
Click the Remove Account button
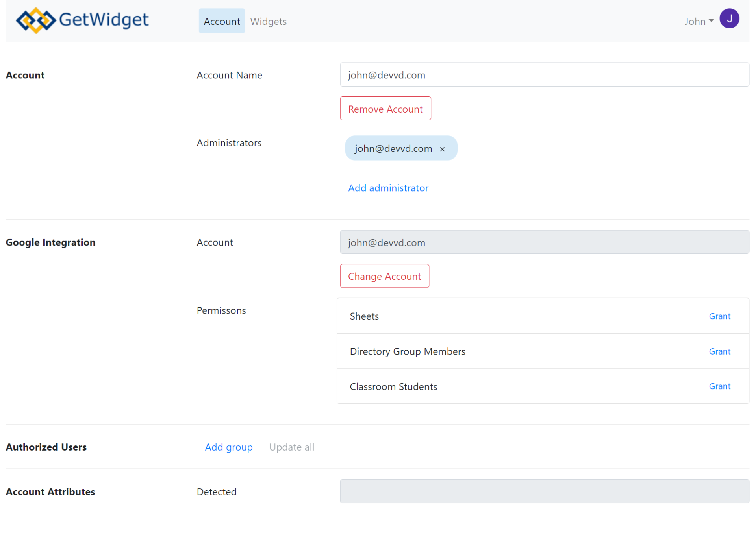pyautogui.click(x=385, y=109)
